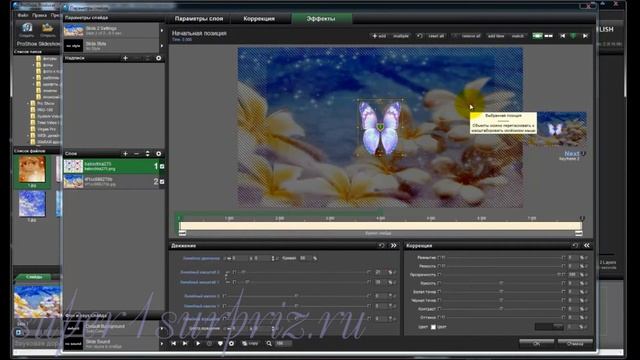Image resolution: width=640 pixels, height=360 pixels.
Task: Play the slide preview
Action: tap(198, 344)
